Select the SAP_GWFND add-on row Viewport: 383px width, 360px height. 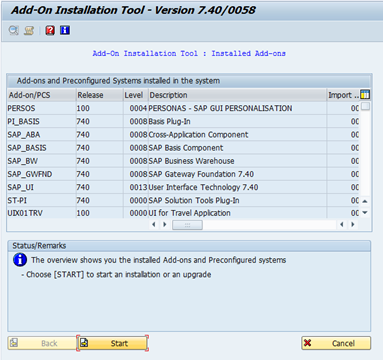tap(183, 174)
